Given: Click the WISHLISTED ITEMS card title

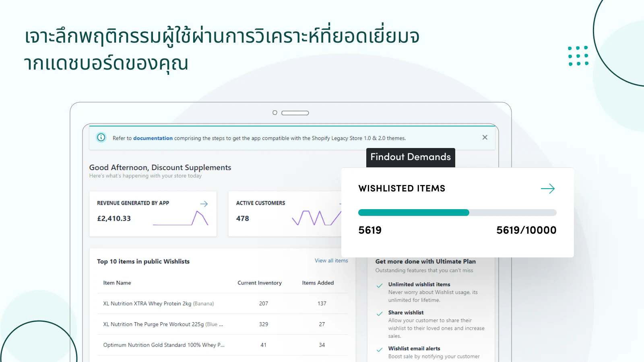Looking at the screenshot, I should coord(402,189).
